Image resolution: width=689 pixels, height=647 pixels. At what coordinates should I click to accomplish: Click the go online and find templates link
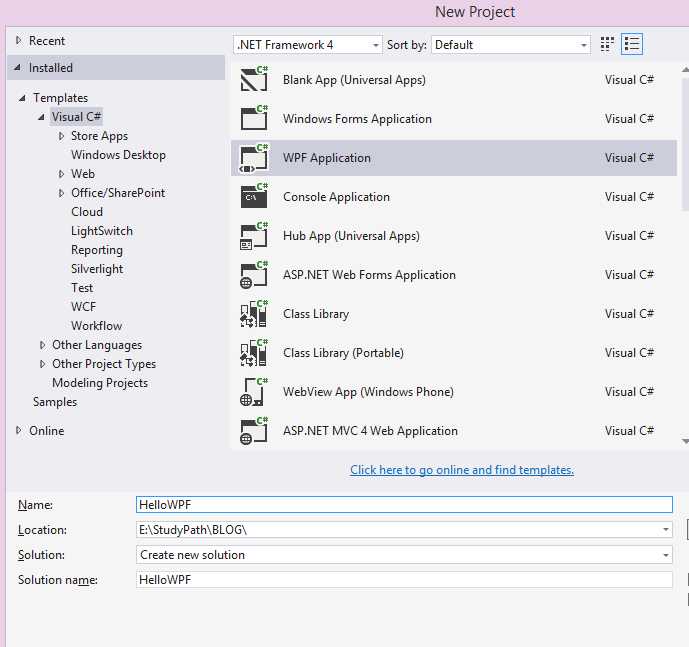point(462,470)
